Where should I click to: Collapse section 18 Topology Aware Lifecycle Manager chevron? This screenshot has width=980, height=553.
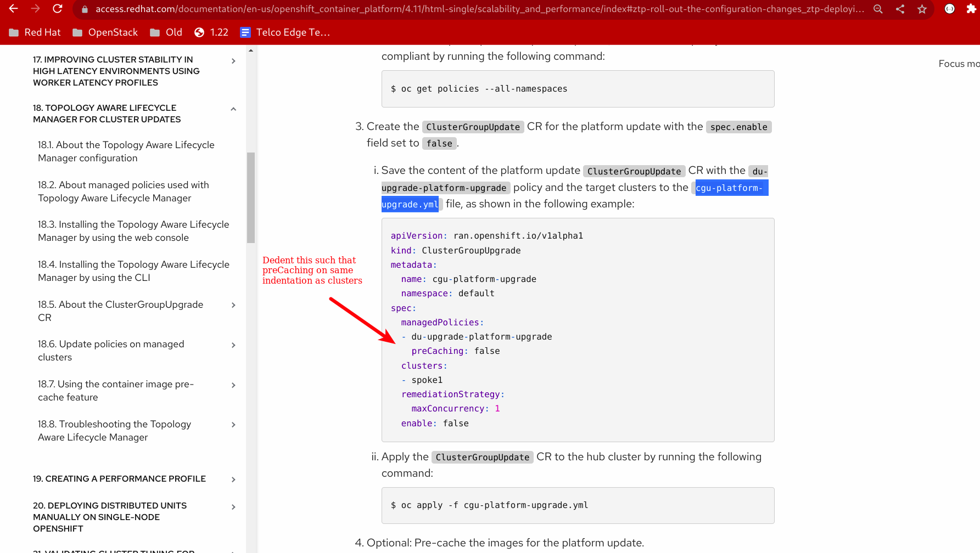click(x=233, y=109)
